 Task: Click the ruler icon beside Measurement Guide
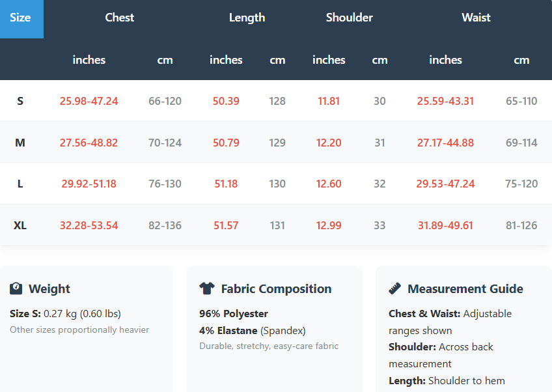pos(394,288)
